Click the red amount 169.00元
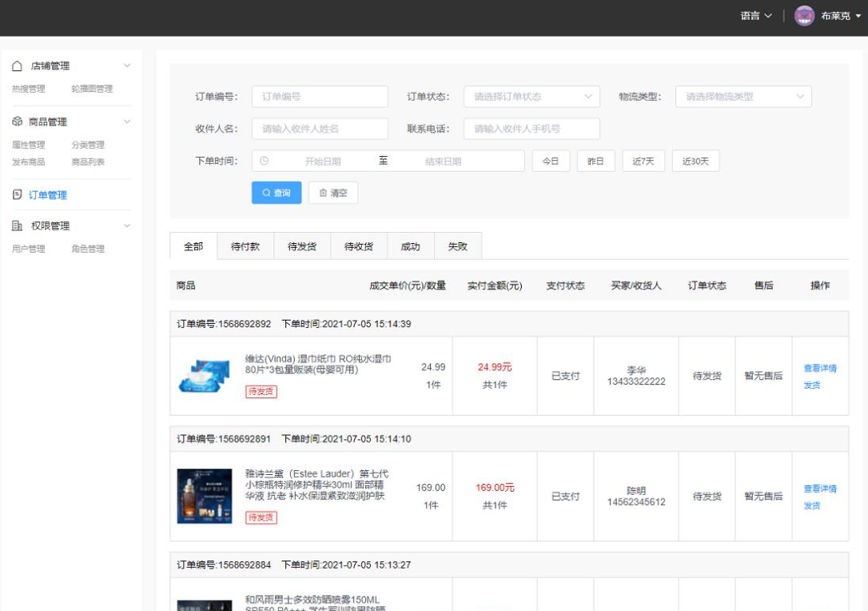This screenshot has width=868, height=611. coord(495,488)
